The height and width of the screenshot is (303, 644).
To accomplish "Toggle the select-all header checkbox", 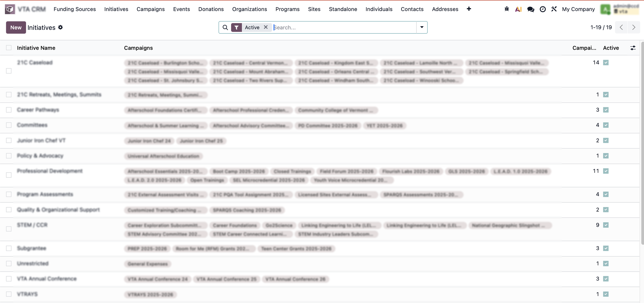I will (x=9, y=48).
